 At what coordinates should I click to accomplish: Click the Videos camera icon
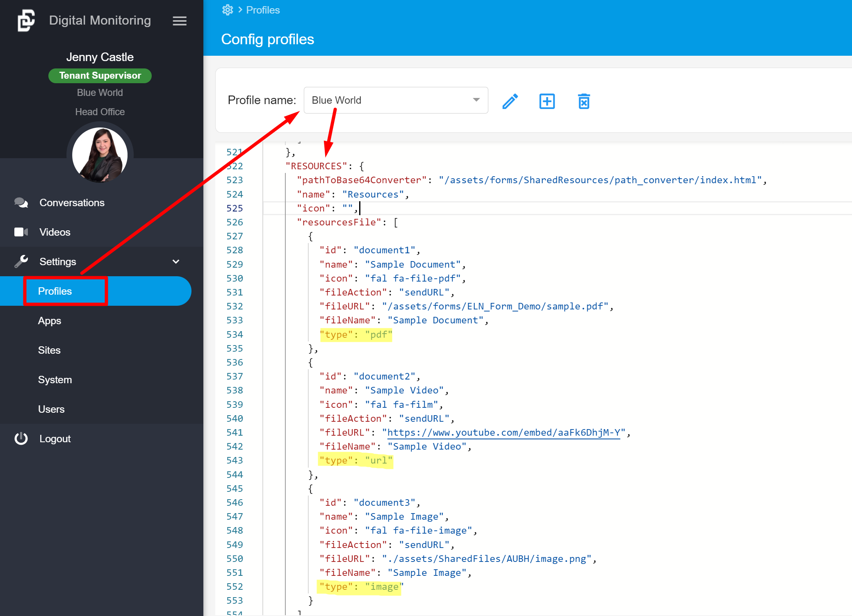coord(21,232)
